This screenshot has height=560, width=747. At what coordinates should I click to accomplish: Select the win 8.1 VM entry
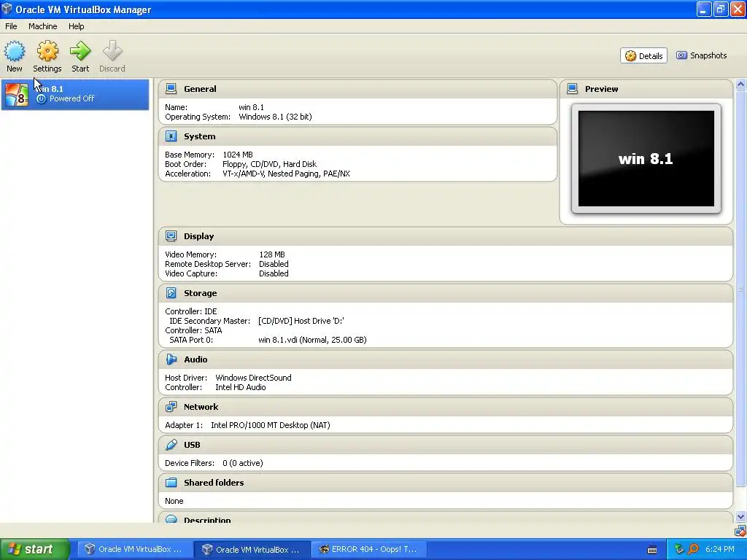coord(75,94)
